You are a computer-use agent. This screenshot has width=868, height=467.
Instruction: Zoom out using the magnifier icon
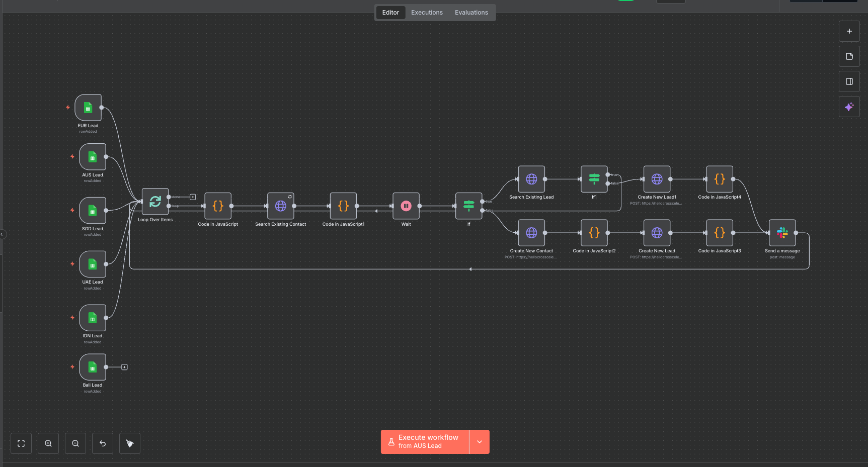pyautogui.click(x=75, y=443)
